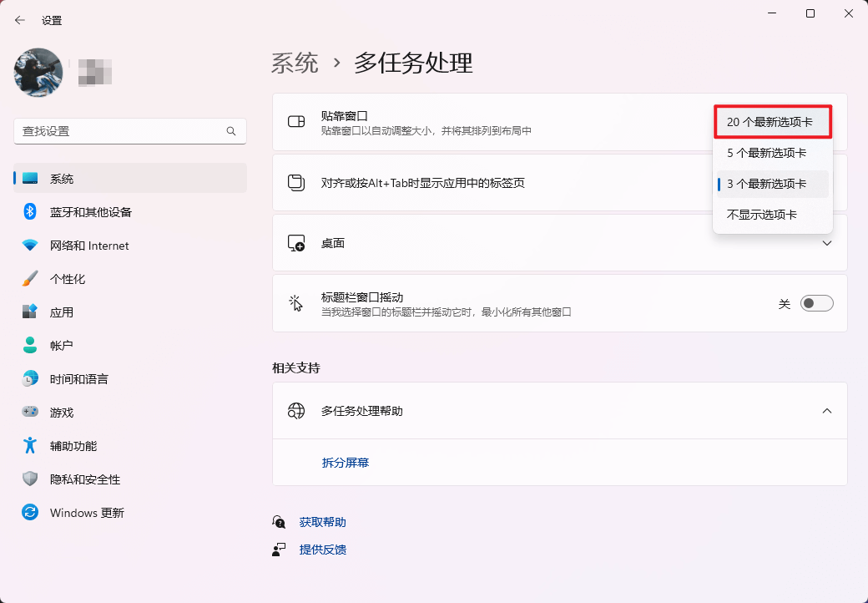The image size is (868, 603).
Task: Click the 多任务处理帮助 globe icon
Action: 295,410
